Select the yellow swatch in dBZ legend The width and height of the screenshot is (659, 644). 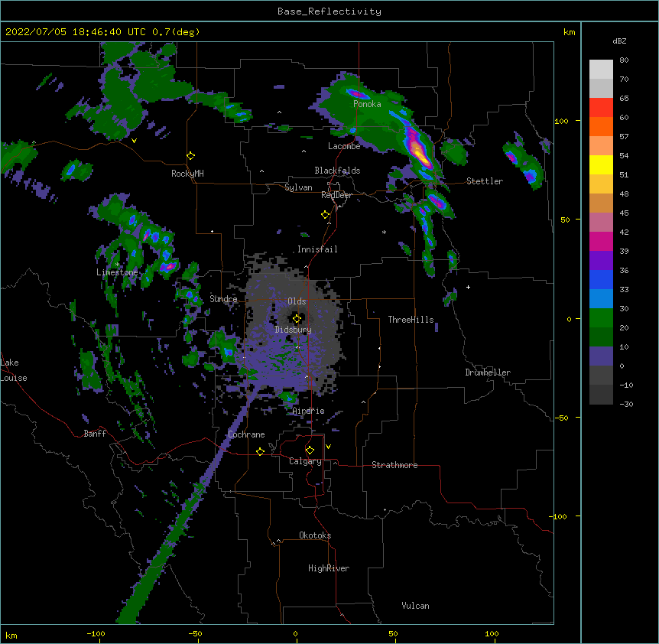click(601, 164)
